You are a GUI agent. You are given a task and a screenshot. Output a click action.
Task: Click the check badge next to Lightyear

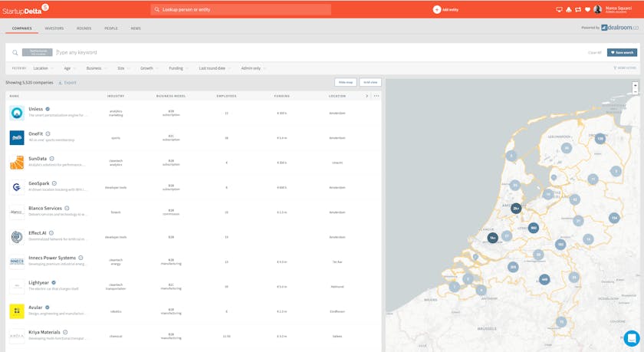click(54, 283)
